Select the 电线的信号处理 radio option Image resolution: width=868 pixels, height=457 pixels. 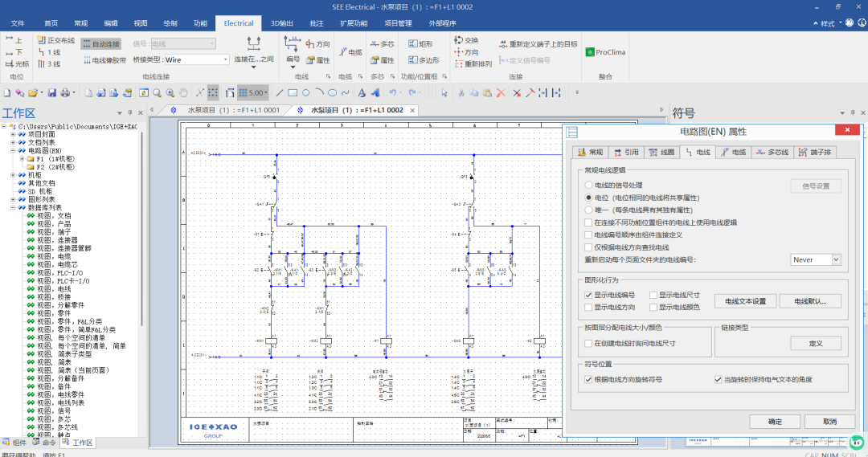pyautogui.click(x=613, y=186)
